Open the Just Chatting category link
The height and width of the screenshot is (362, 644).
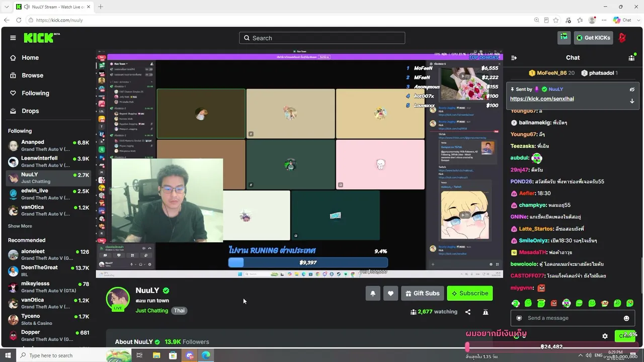152,311
